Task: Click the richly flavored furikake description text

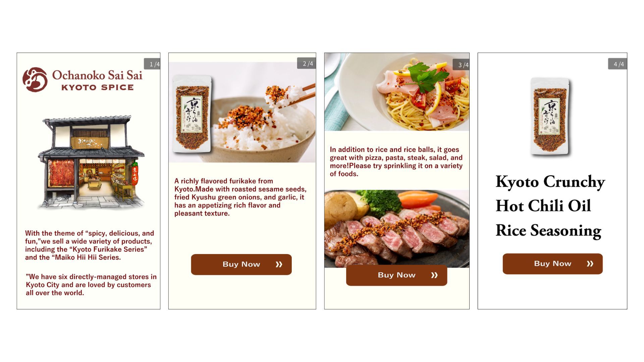Action: click(240, 197)
